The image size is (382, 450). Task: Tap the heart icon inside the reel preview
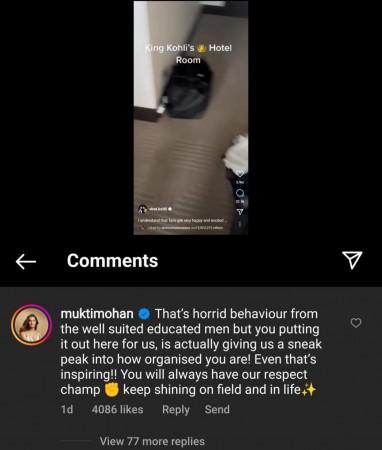(x=240, y=173)
